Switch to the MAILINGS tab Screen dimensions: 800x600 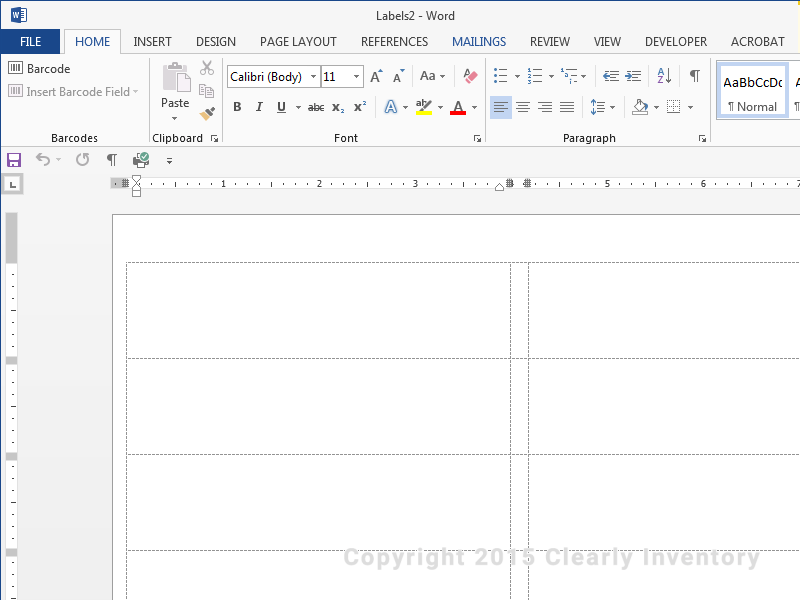479,41
